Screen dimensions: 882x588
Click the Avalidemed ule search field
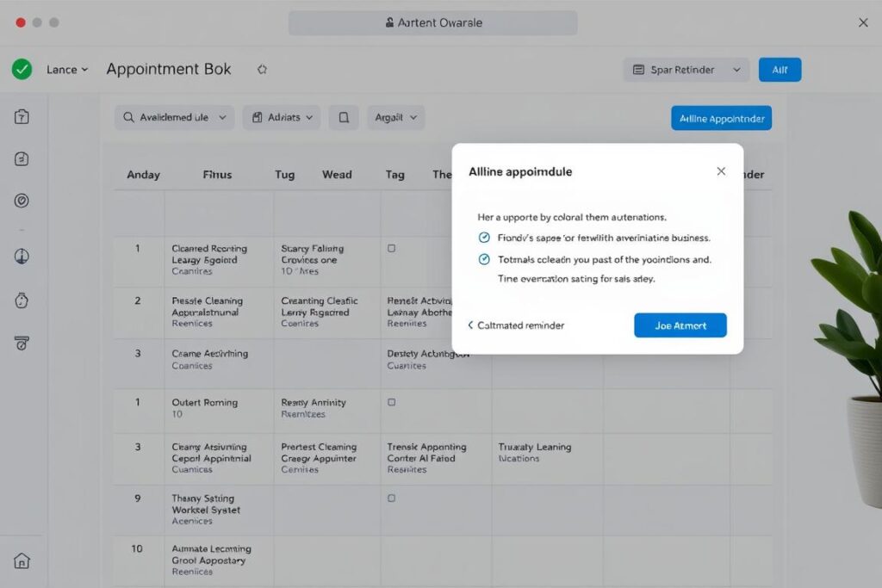click(175, 117)
